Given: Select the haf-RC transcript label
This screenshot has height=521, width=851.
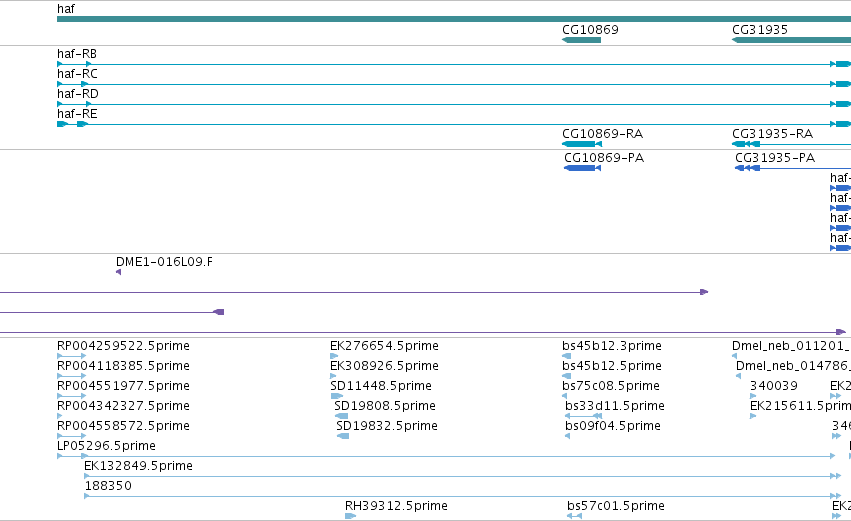Looking at the screenshot, I should click(77, 74).
